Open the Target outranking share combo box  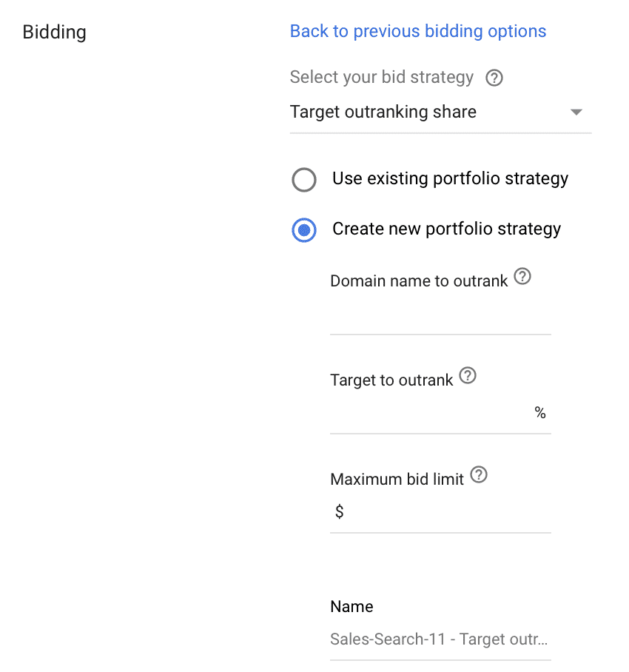point(440,112)
